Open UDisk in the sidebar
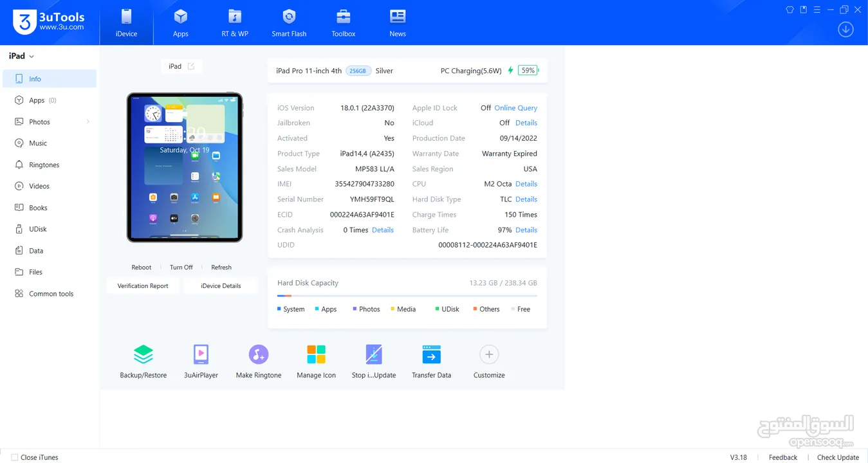The width and height of the screenshot is (868, 463). click(50, 229)
